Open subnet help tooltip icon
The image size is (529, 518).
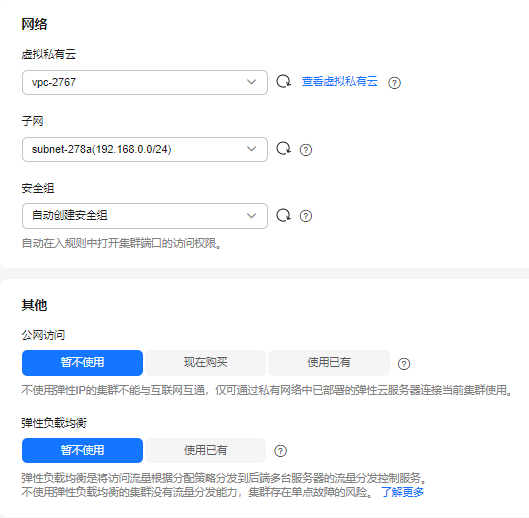[x=306, y=149]
